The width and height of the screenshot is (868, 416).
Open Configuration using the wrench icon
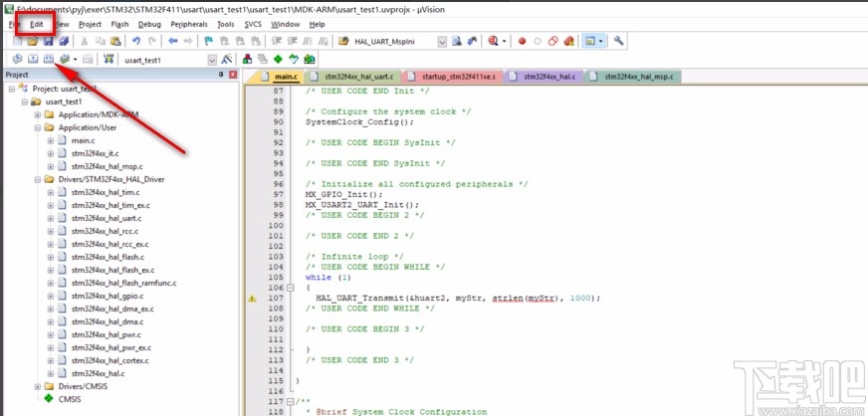[619, 41]
